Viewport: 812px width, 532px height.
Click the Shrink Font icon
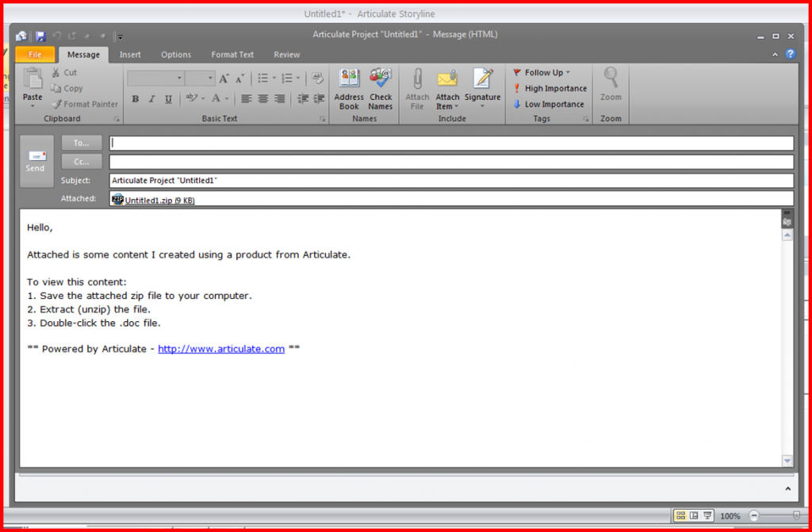[x=239, y=78]
